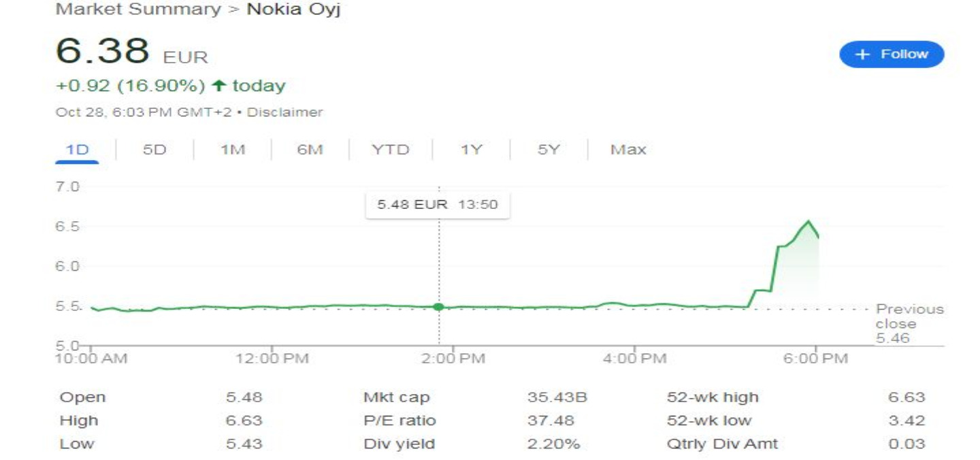This screenshot has height=460, width=980.
Task: Open the Market Summary breadcrumb link
Action: pyautogui.click(x=138, y=10)
